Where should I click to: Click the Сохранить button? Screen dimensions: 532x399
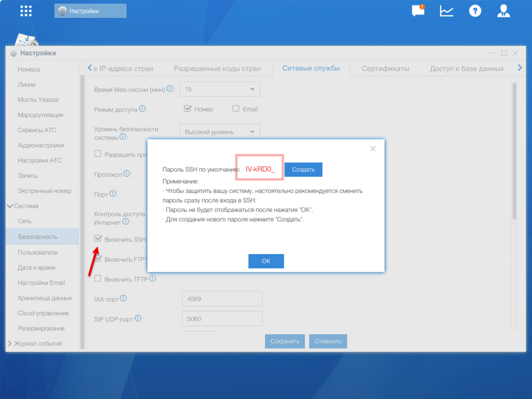click(x=285, y=341)
